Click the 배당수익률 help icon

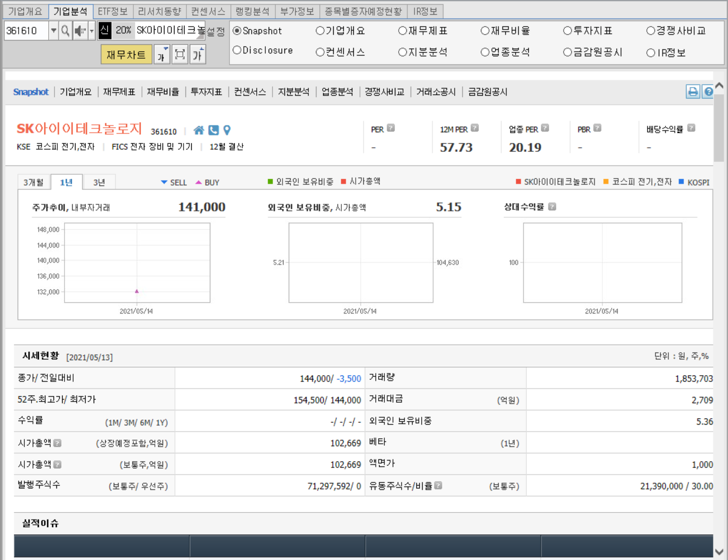point(691,128)
